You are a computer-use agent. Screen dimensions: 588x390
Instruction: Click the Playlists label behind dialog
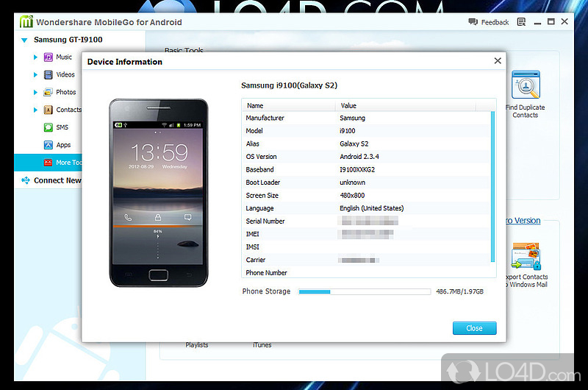(197, 345)
